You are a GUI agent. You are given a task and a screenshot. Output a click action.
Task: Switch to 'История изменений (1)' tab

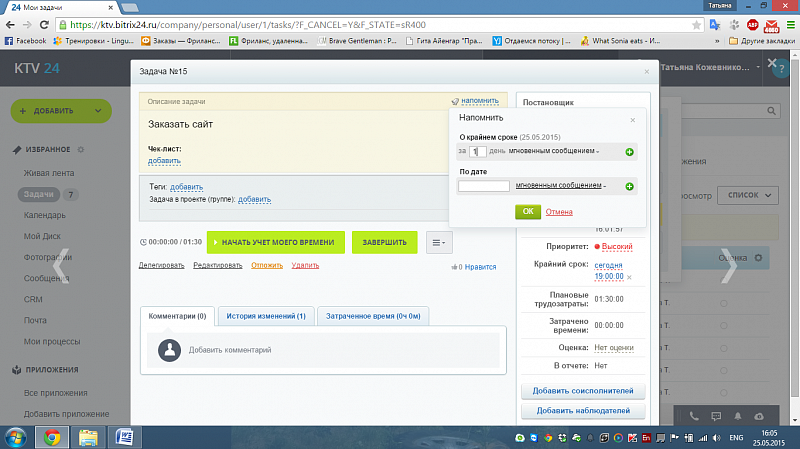266,316
